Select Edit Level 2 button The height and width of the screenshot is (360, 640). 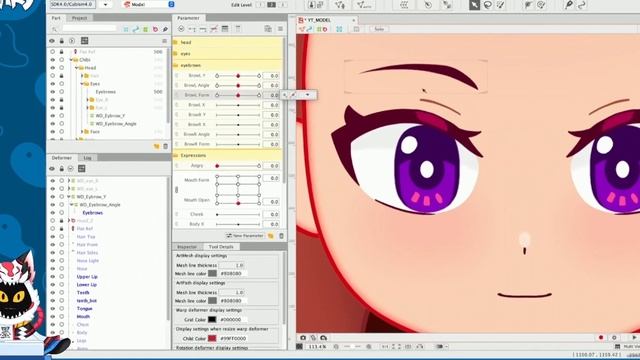271,4
